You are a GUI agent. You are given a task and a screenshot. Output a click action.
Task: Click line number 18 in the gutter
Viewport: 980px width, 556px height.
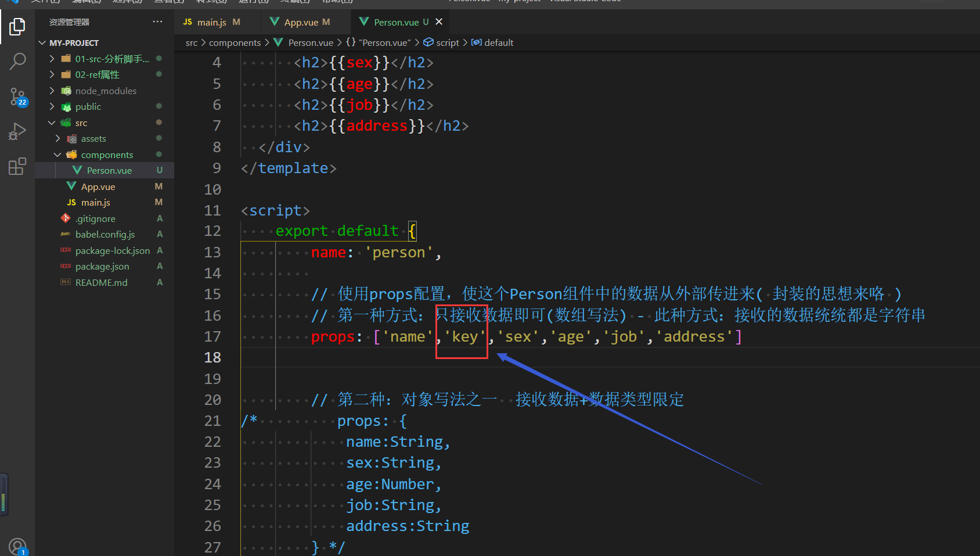(212, 357)
